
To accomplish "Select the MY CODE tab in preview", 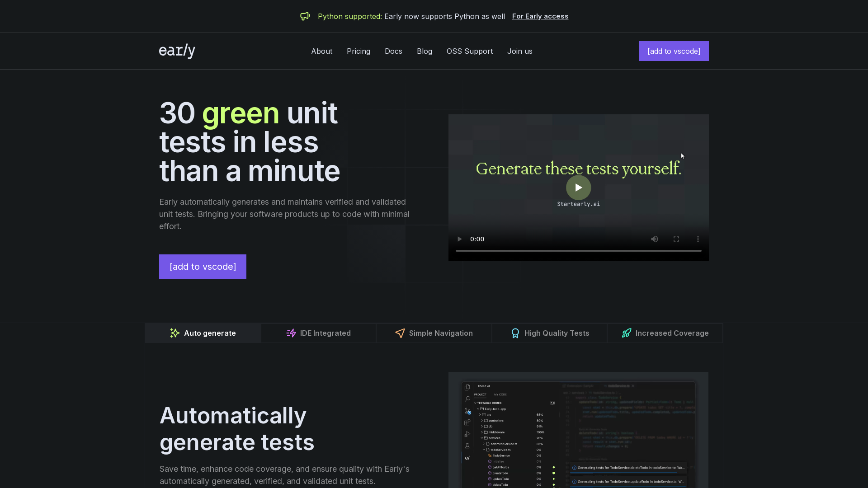I will pyautogui.click(x=500, y=394).
